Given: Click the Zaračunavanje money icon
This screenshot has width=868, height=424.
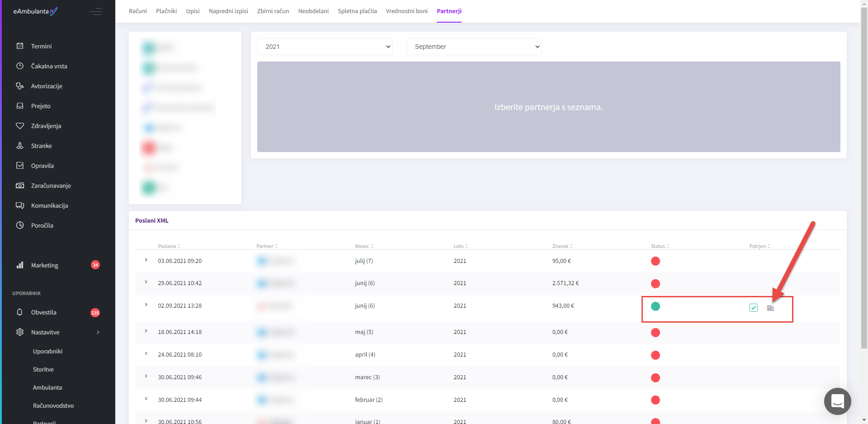Looking at the screenshot, I should tap(20, 186).
